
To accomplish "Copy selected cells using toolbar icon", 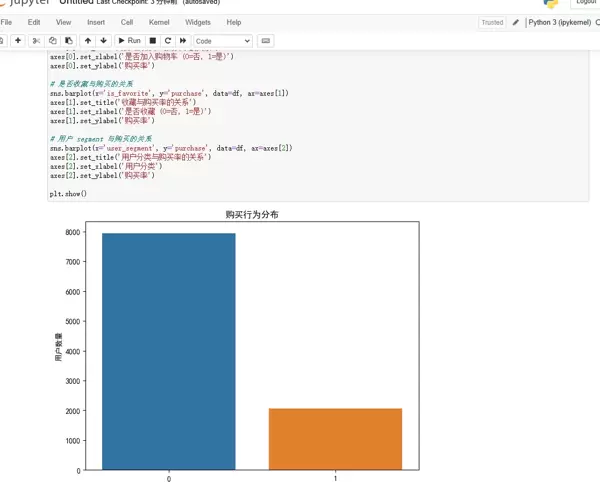I will [52, 41].
